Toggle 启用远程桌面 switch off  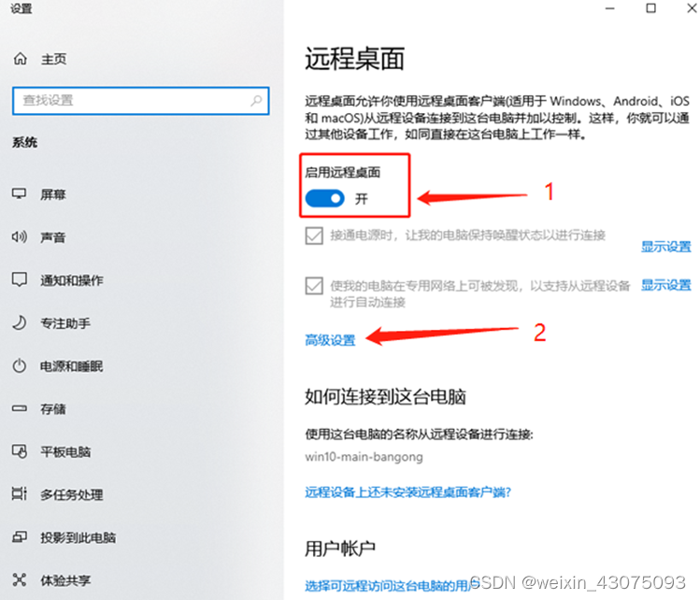[x=324, y=199]
